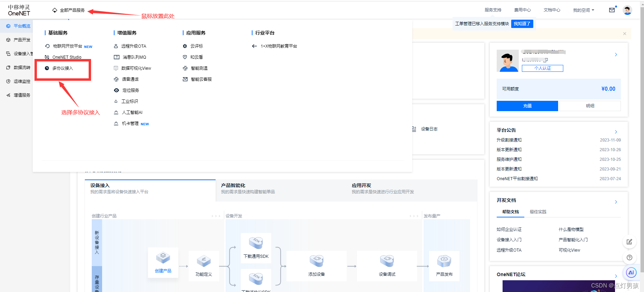Select 工业标识 menu item
This screenshot has height=292, width=644.
[x=126, y=101]
